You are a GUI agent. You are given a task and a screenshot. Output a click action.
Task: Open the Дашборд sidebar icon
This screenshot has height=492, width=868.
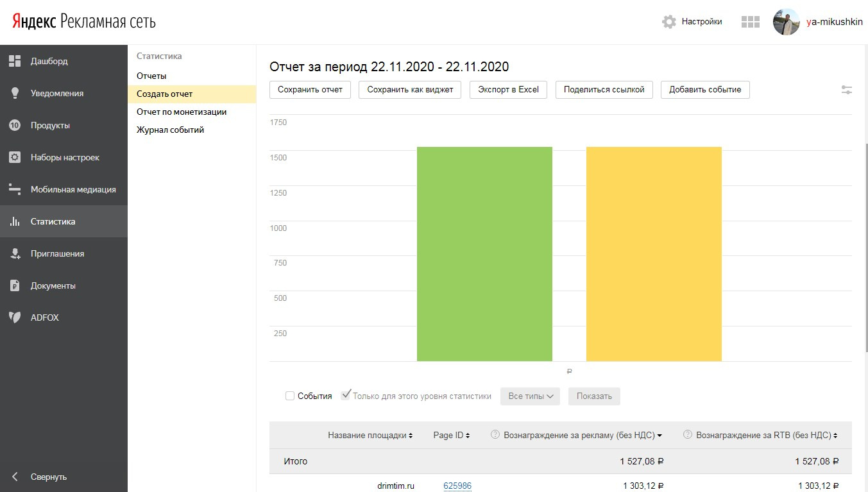pyautogui.click(x=15, y=61)
